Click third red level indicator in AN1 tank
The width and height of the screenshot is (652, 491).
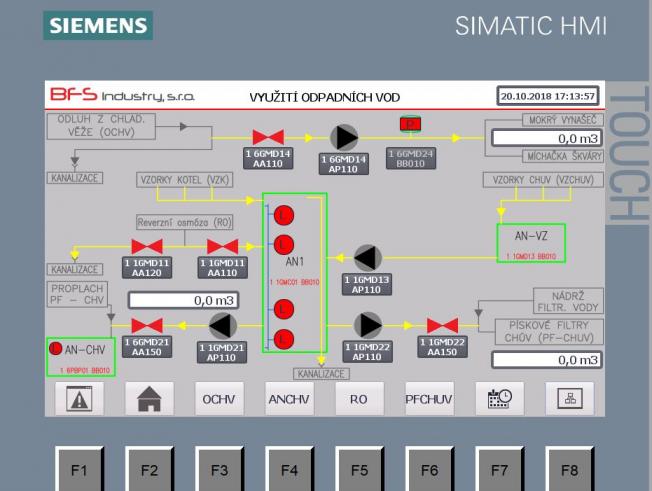[284, 309]
